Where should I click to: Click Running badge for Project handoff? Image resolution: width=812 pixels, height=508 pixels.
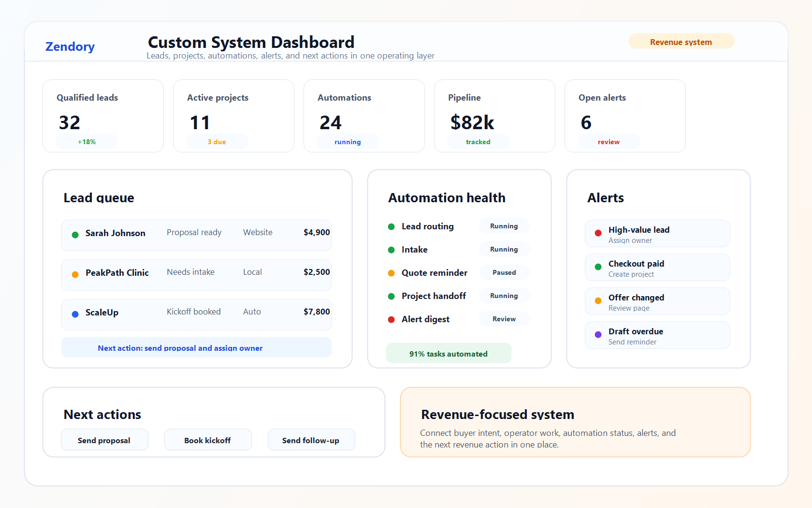coord(504,296)
